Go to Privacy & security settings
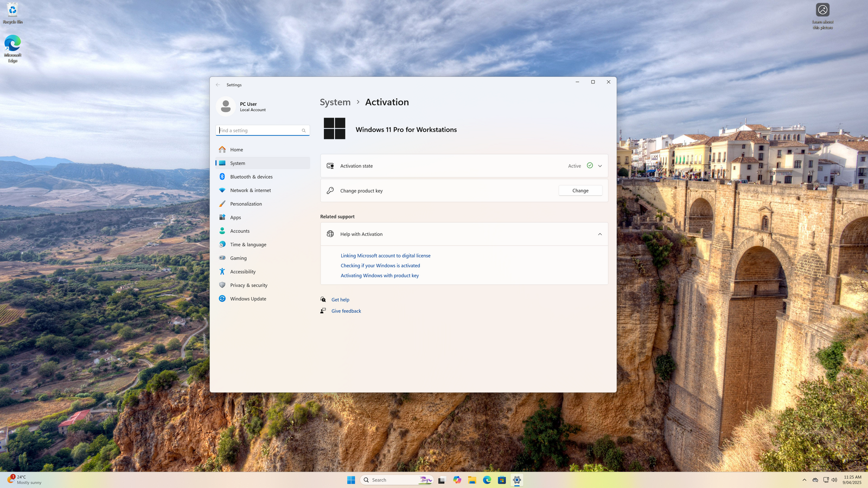Image resolution: width=868 pixels, height=488 pixels. (263, 285)
